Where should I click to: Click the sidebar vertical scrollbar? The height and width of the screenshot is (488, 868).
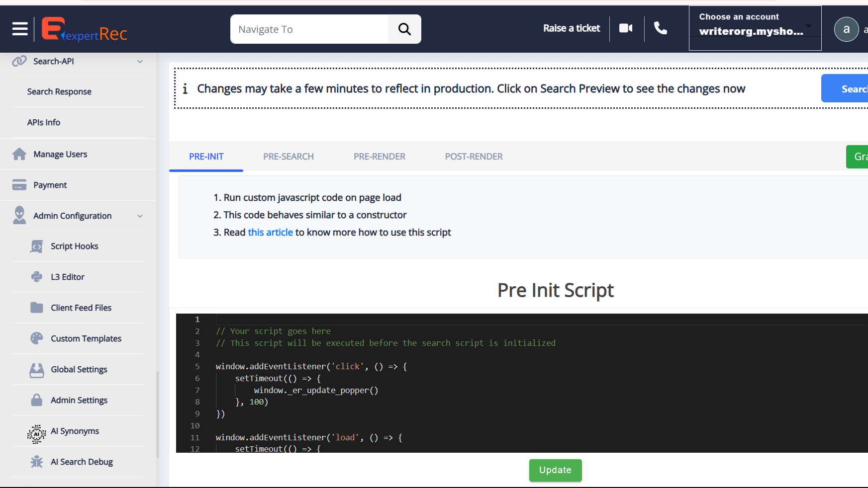(158, 412)
